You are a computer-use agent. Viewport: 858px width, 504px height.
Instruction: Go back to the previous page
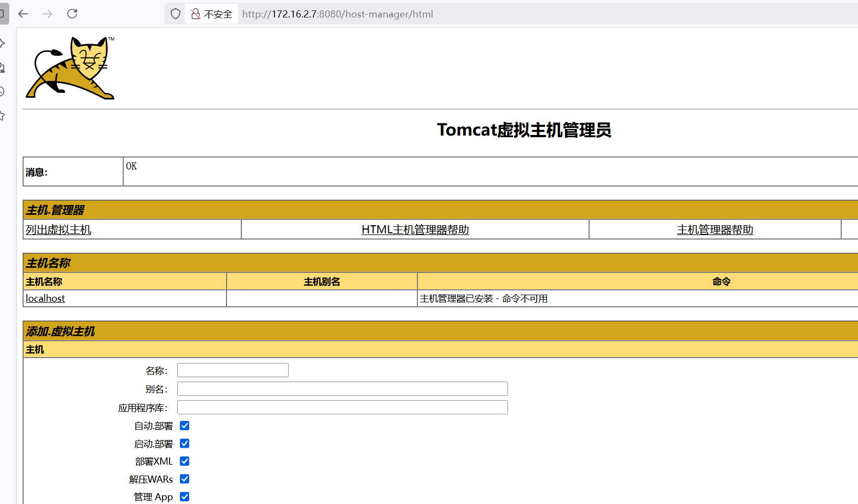[x=23, y=14]
